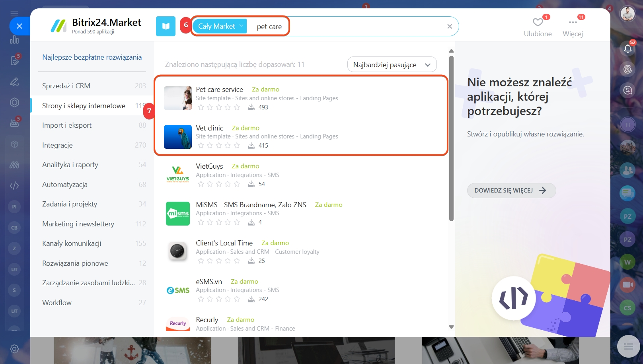Open the chart icon in left sidebar
The image size is (643, 364).
point(14,39)
